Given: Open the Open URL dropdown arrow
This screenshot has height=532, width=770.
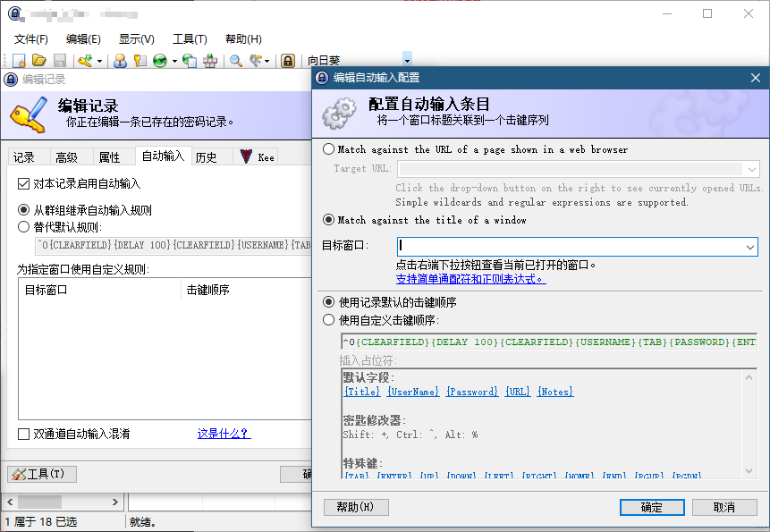Looking at the screenshot, I should point(174,61).
